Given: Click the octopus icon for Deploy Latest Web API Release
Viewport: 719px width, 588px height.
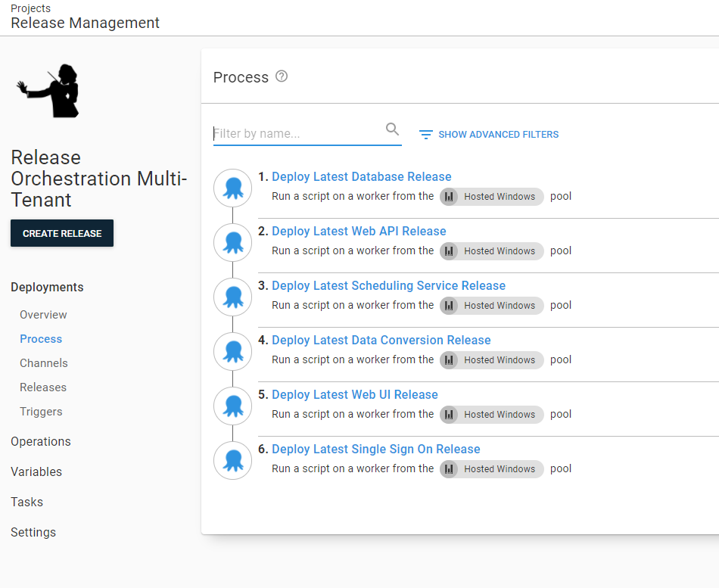Looking at the screenshot, I should [x=232, y=242].
